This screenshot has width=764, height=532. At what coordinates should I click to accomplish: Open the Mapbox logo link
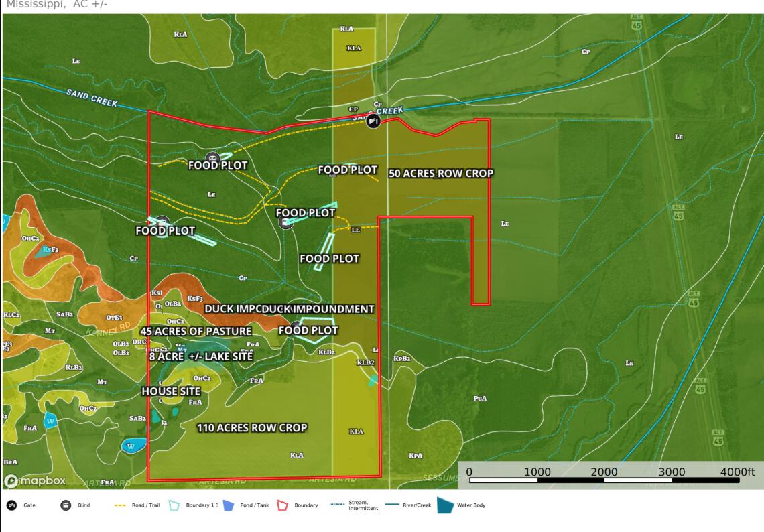tap(35, 480)
